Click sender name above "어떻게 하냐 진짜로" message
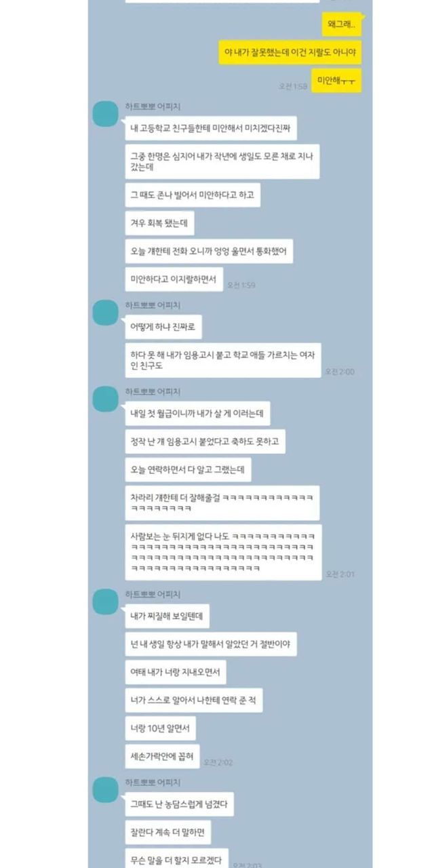 pos(153,305)
